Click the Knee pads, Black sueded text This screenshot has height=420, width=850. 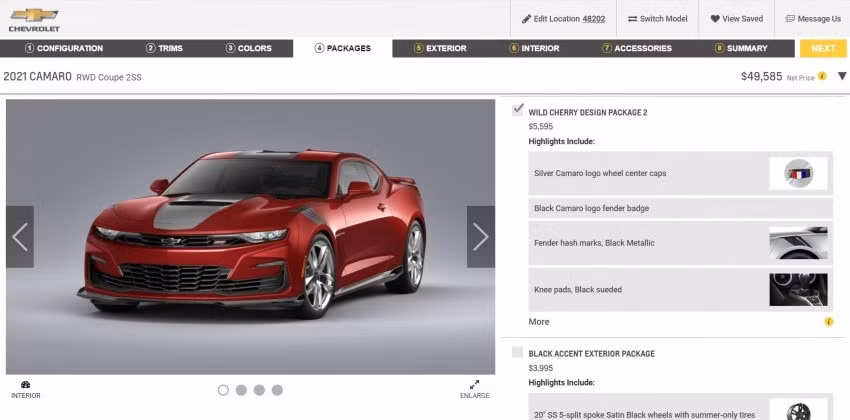point(578,289)
